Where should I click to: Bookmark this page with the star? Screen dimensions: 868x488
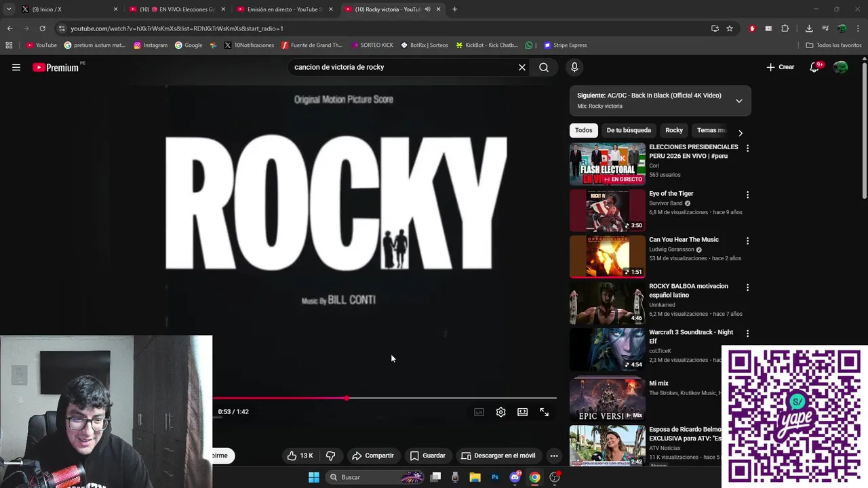pos(730,28)
